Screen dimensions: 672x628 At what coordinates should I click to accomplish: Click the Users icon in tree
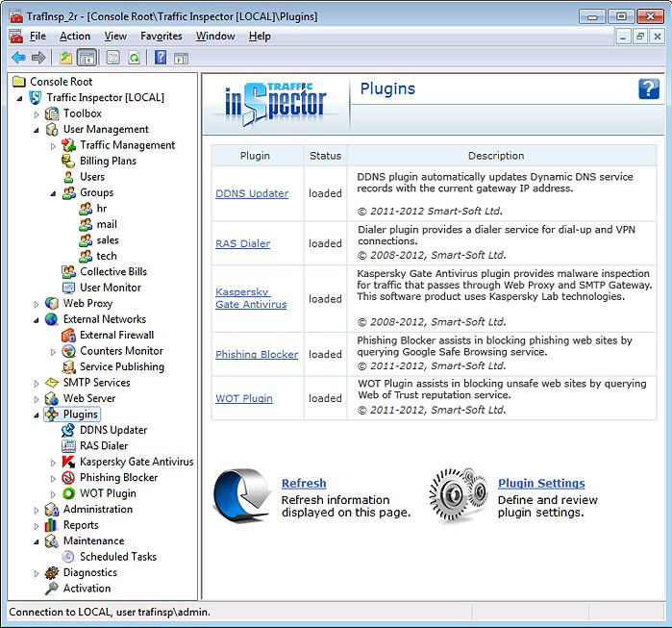click(x=68, y=177)
